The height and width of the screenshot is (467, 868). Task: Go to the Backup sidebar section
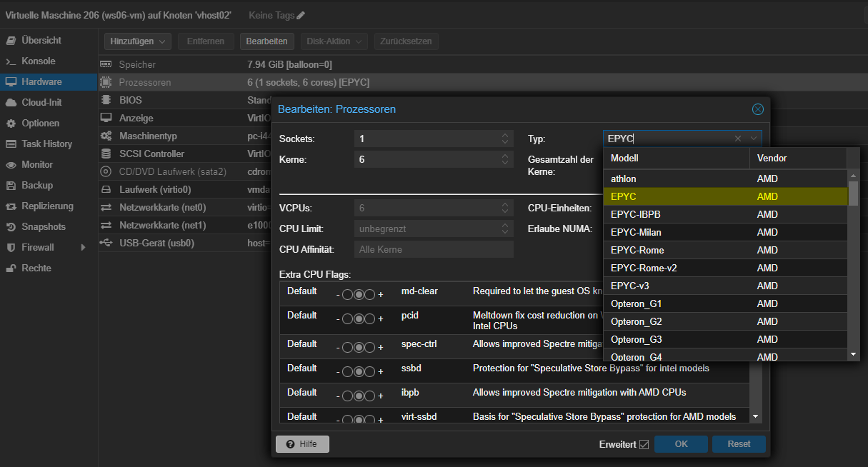pos(37,185)
